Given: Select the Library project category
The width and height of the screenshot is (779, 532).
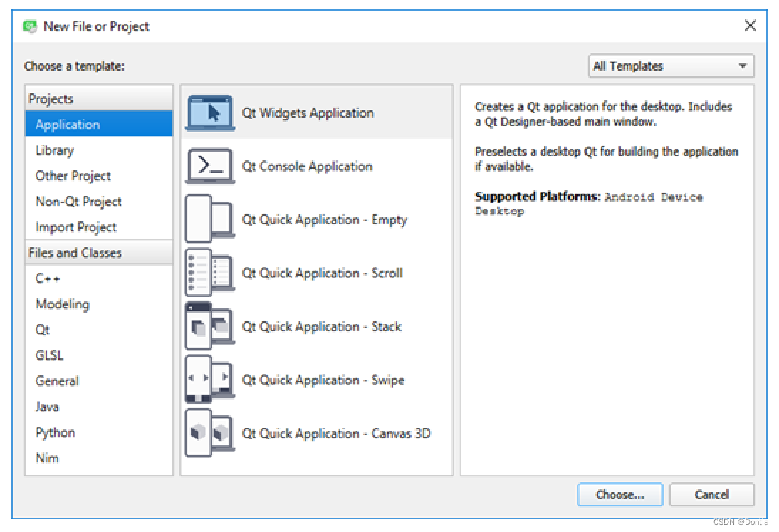Looking at the screenshot, I should click(x=99, y=150).
